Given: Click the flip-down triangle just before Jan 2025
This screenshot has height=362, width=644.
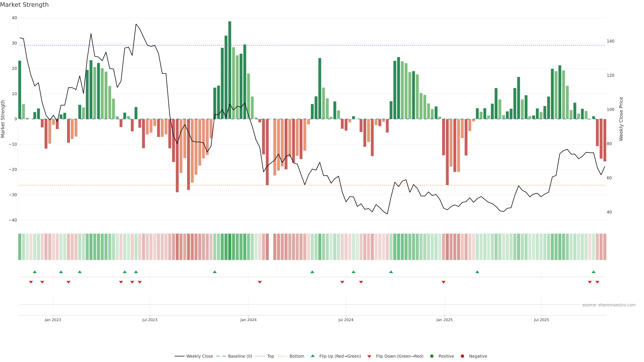Looking at the screenshot, I should (x=443, y=282).
